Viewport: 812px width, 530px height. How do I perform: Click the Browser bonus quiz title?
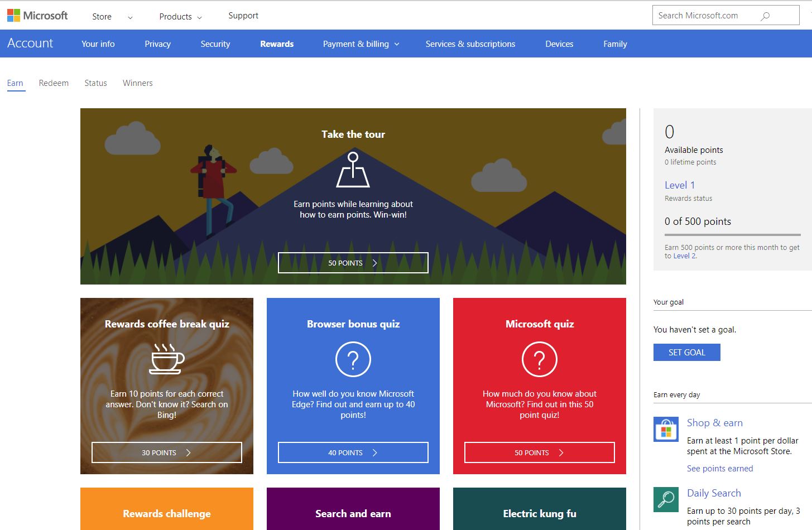[x=353, y=324]
